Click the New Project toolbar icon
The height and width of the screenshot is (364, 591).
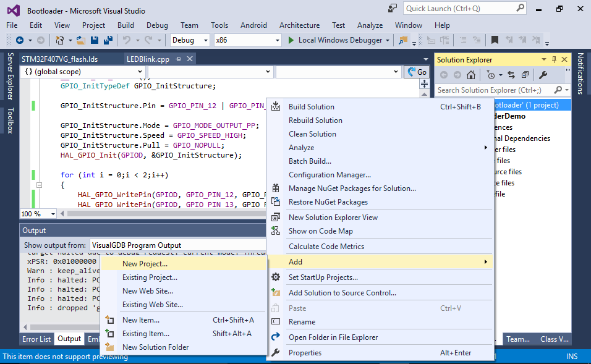pos(59,40)
